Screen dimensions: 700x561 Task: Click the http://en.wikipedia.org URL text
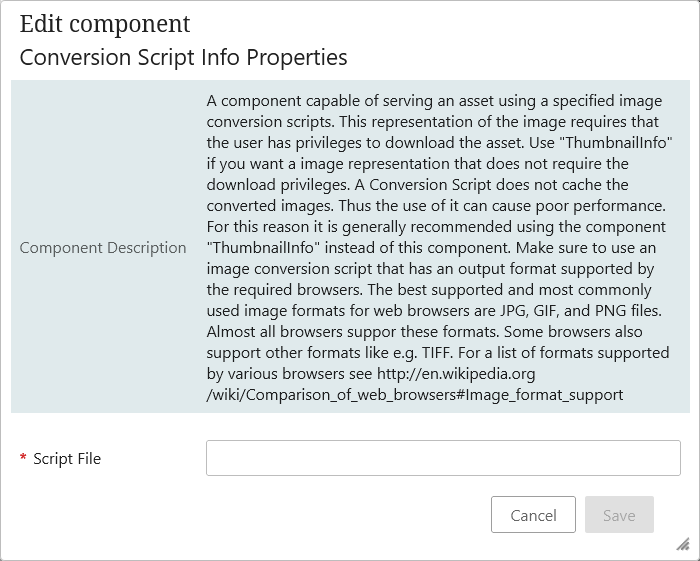coord(456,374)
